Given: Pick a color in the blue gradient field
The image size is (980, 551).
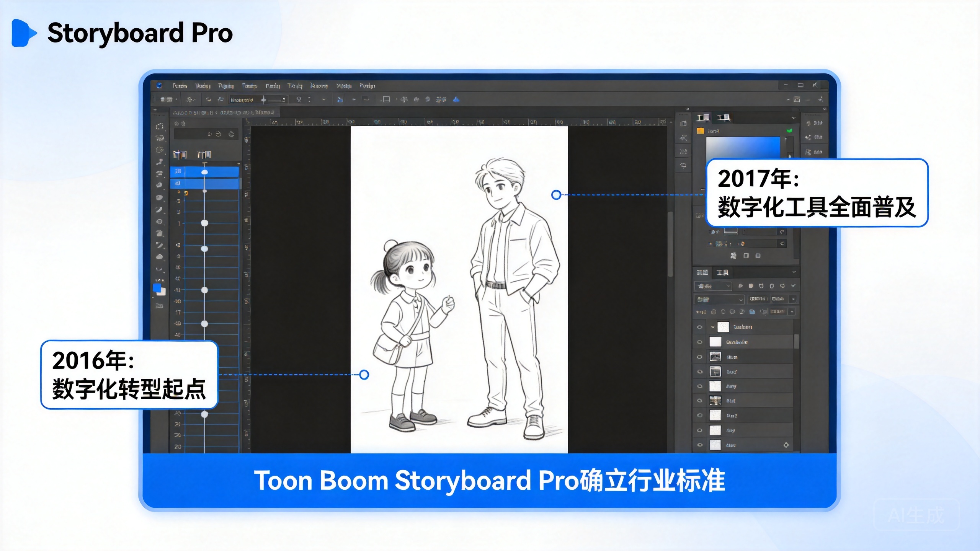Looking at the screenshot, I should [x=743, y=147].
